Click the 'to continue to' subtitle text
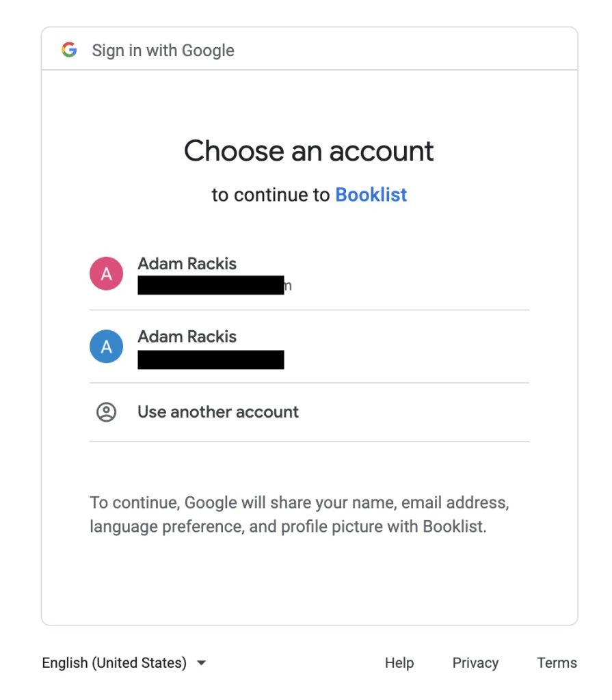The width and height of the screenshot is (612, 700). click(271, 195)
